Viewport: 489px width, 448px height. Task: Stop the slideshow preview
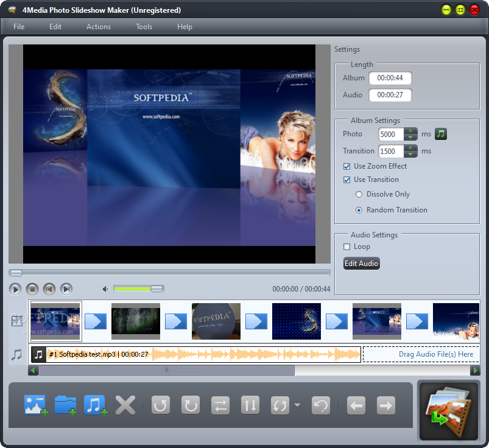pyautogui.click(x=32, y=289)
